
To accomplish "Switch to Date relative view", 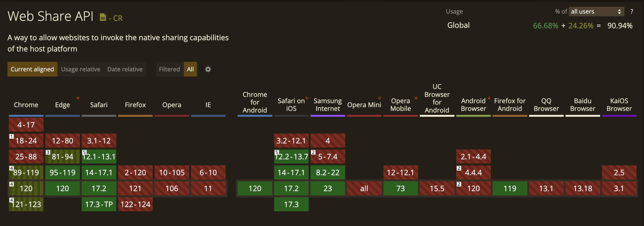I will 125,69.
